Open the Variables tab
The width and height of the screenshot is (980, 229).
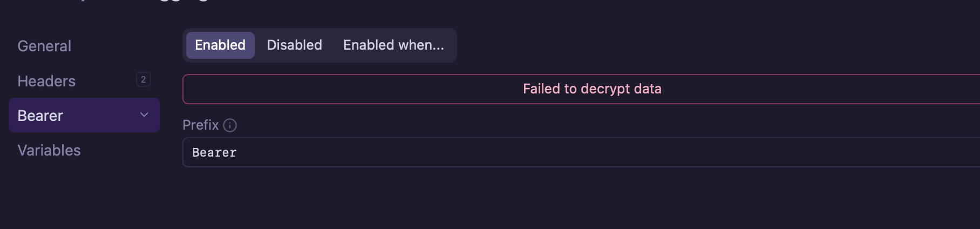tap(49, 150)
